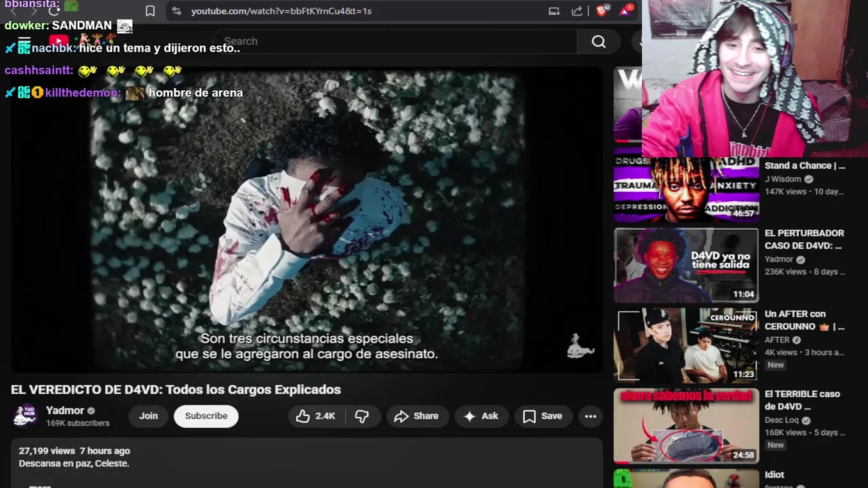Click the share page icon in address bar
This screenshot has width=868, height=488.
(577, 11)
